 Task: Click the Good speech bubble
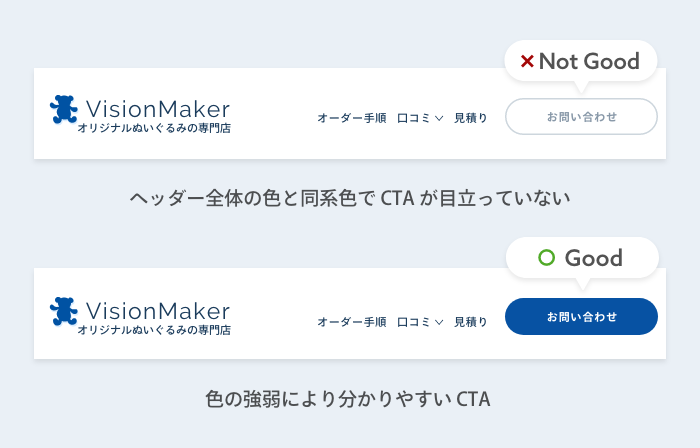[582, 258]
